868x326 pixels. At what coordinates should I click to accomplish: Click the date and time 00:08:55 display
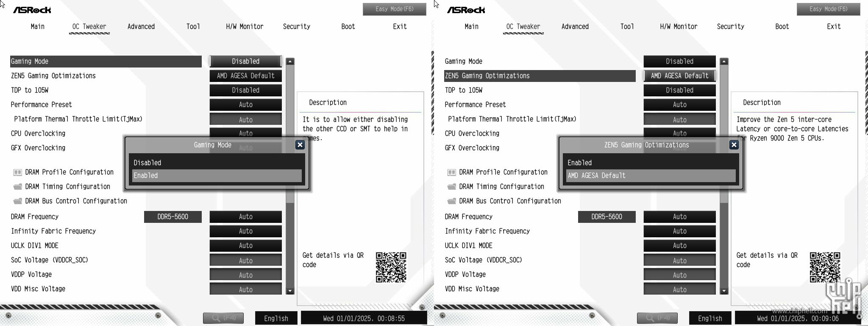pos(364,318)
